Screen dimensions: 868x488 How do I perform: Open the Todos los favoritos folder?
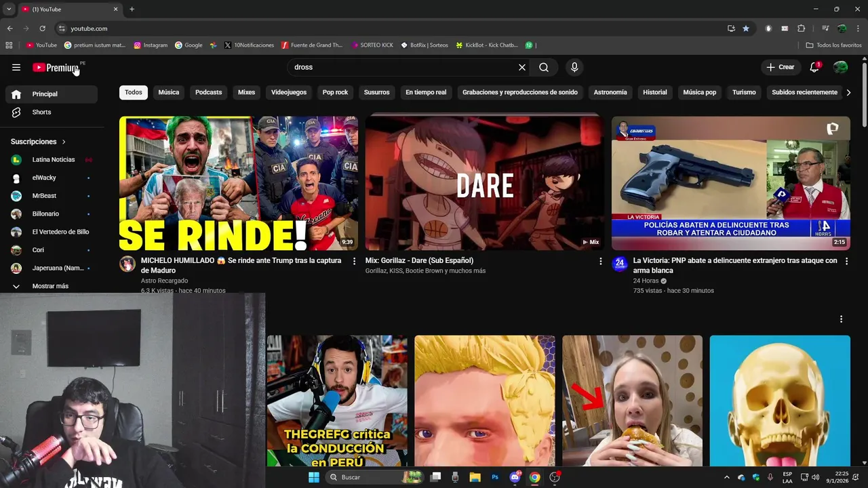[833, 45]
